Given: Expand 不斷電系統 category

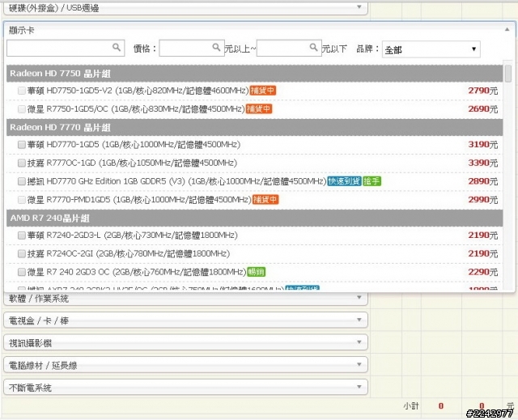Looking at the screenshot, I should [185, 387].
